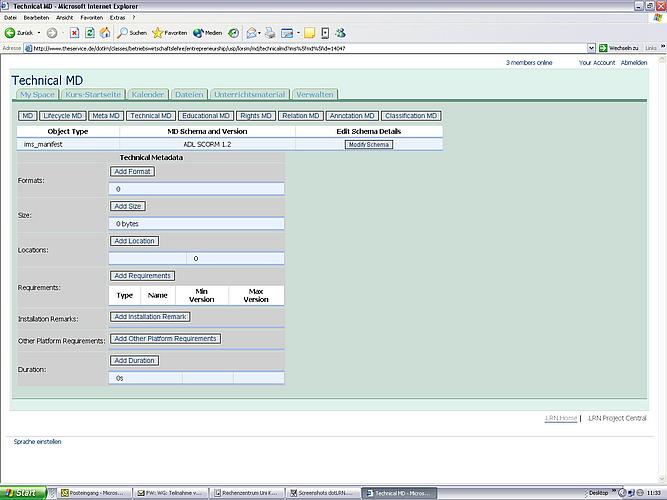This screenshot has width=667, height=500.
Task: Click Add Other Platform Requirements button
Action: [165, 339]
